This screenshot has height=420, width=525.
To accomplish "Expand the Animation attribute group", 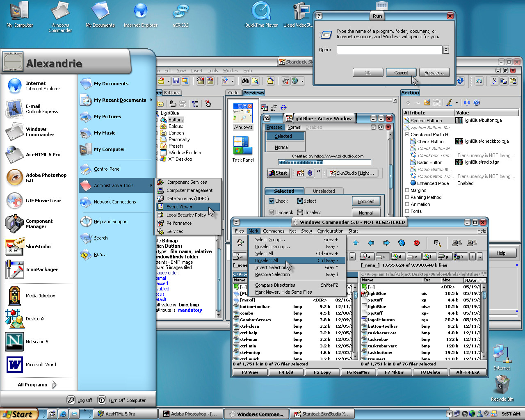I will 407,204.
